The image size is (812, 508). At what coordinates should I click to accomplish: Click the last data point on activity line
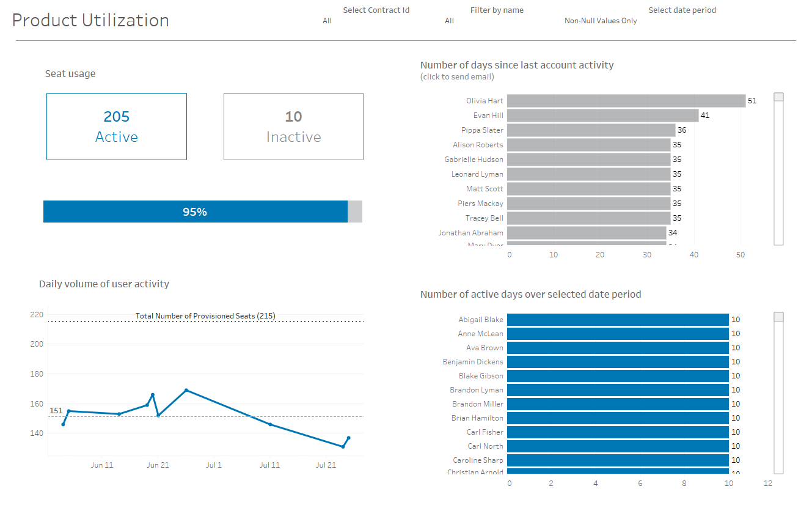[348, 438]
